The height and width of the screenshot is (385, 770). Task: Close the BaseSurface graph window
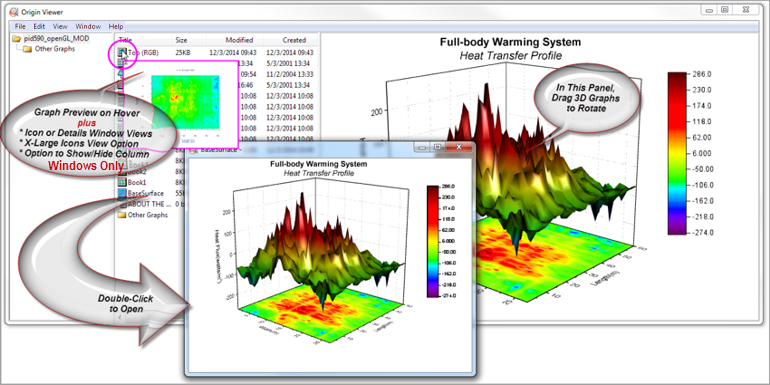click(x=459, y=147)
